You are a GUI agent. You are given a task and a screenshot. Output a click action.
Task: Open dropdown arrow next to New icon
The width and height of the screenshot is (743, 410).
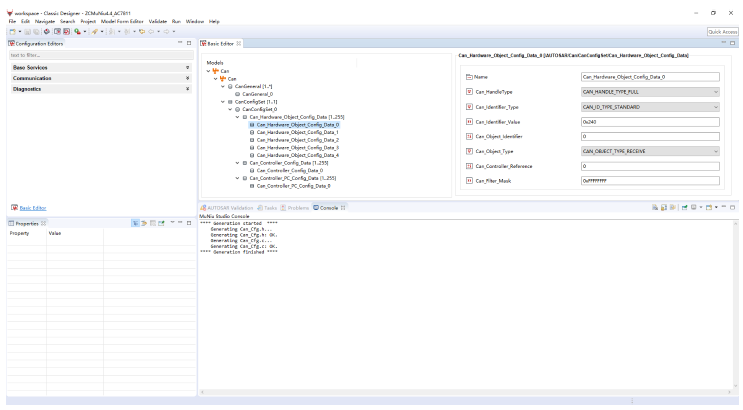20,32
